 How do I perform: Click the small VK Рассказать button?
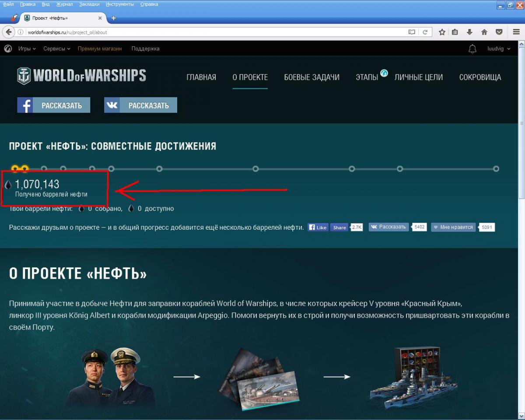coord(388,227)
